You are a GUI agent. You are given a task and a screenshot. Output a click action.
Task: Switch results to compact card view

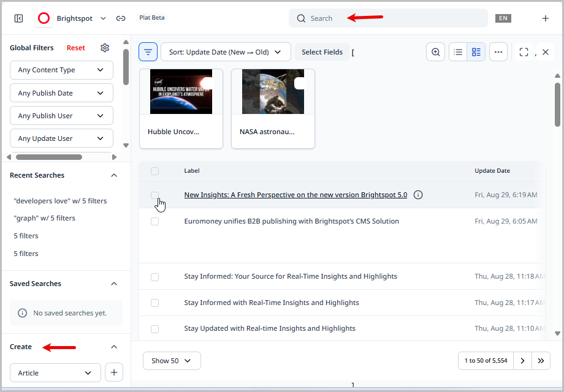pos(476,52)
